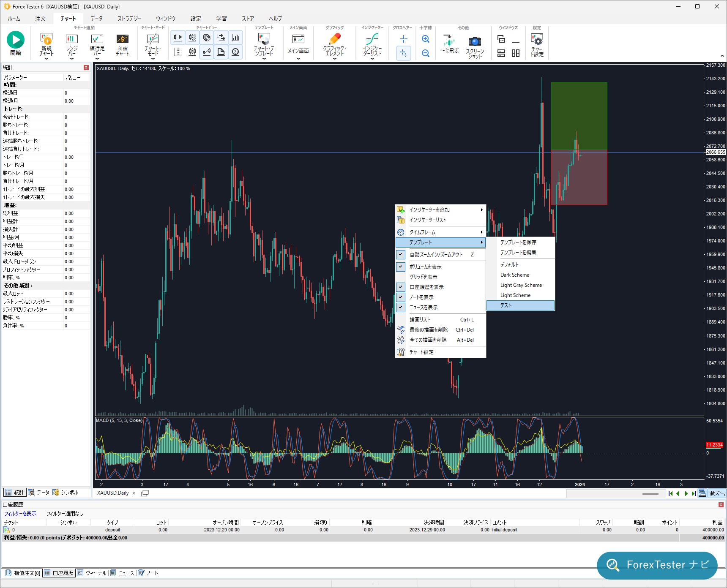Open the データ ribbon tab
This screenshot has height=588, width=727.
[x=96, y=19]
